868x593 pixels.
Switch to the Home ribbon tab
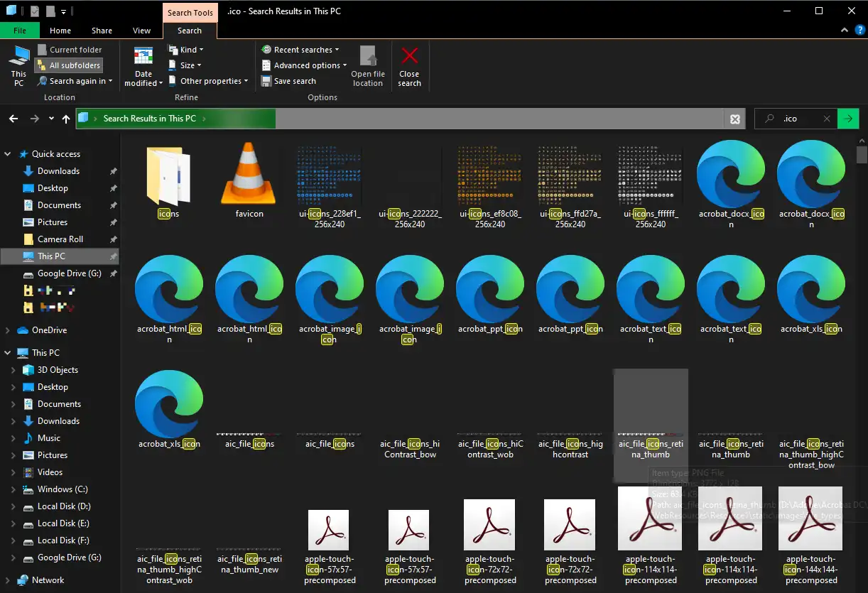tap(60, 31)
